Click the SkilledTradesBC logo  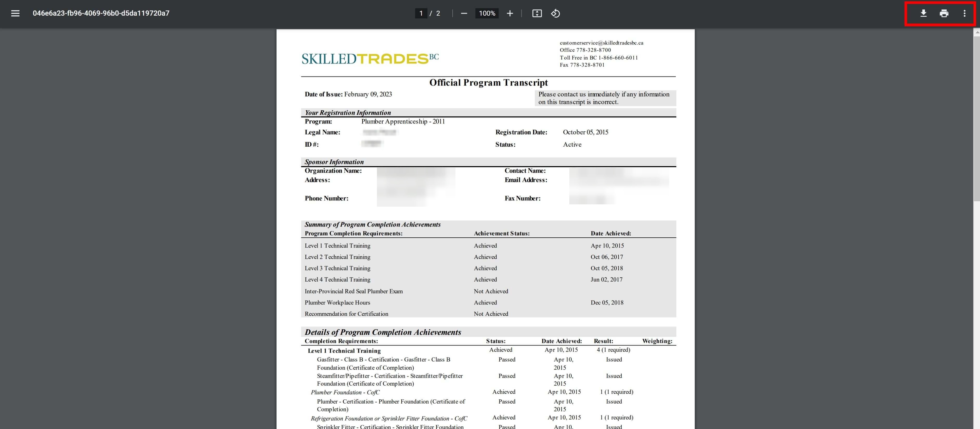point(370,58)
